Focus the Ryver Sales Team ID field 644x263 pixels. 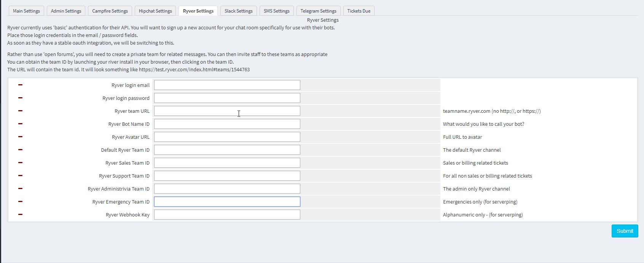pos(227,163)
